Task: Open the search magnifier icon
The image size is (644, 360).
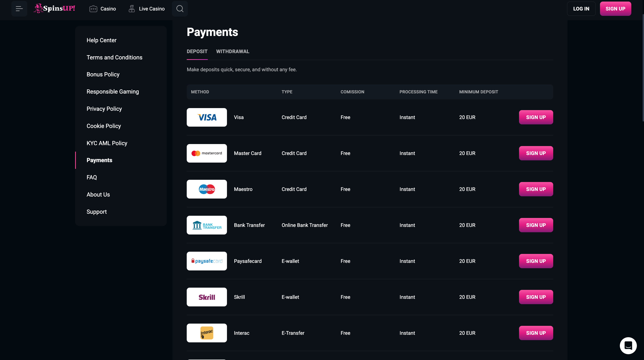Action: tap(180, 9)
